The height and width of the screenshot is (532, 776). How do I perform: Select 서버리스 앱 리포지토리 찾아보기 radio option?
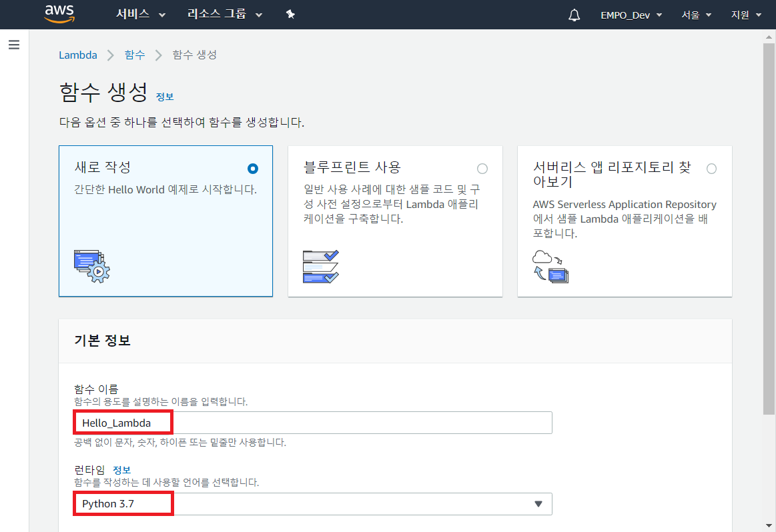tap(712, 169)
